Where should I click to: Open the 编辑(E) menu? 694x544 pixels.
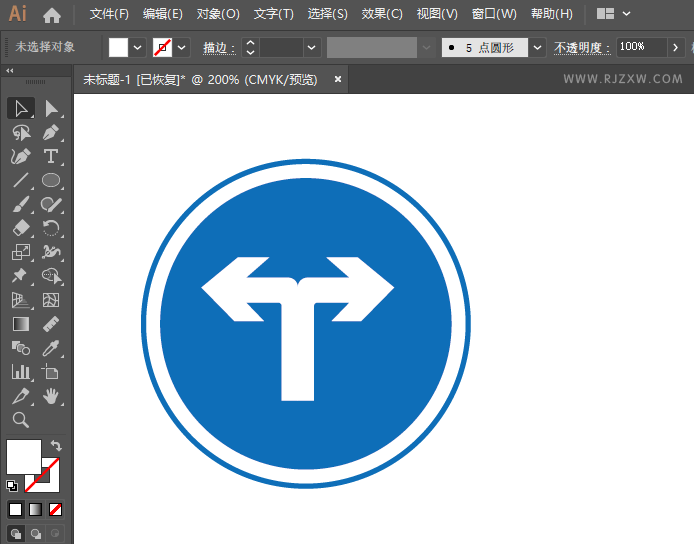162,14
